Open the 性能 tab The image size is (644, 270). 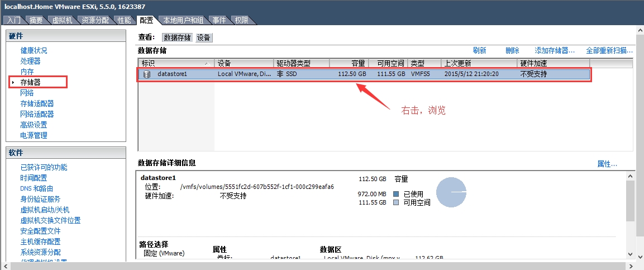[x=125, y=20]
